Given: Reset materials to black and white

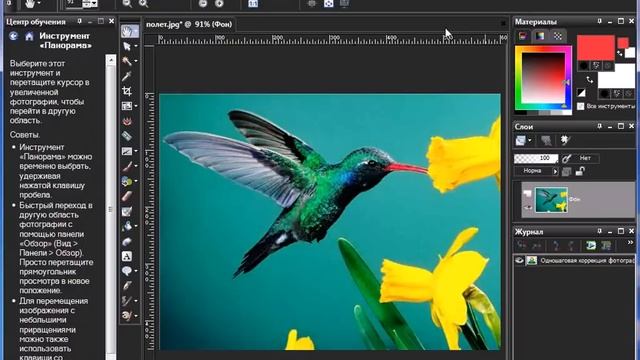Looking at the screenshot, I should point(581,93).
